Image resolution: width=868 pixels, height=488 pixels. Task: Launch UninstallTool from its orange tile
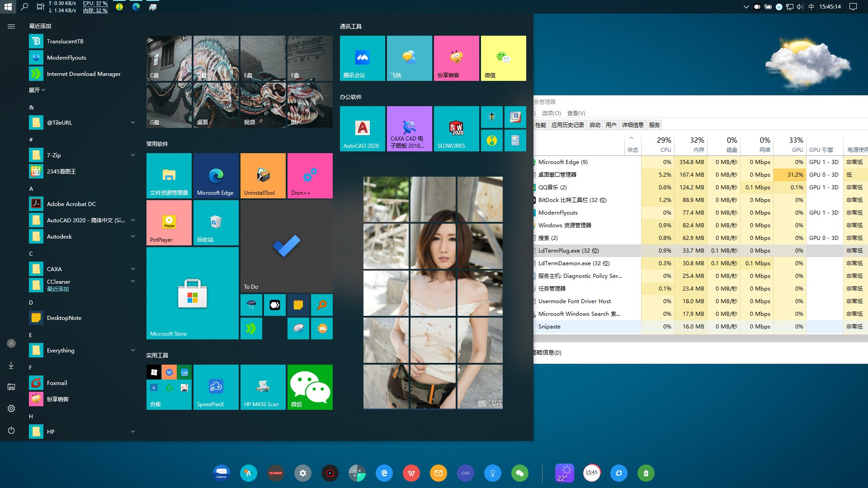coord(263,175)
